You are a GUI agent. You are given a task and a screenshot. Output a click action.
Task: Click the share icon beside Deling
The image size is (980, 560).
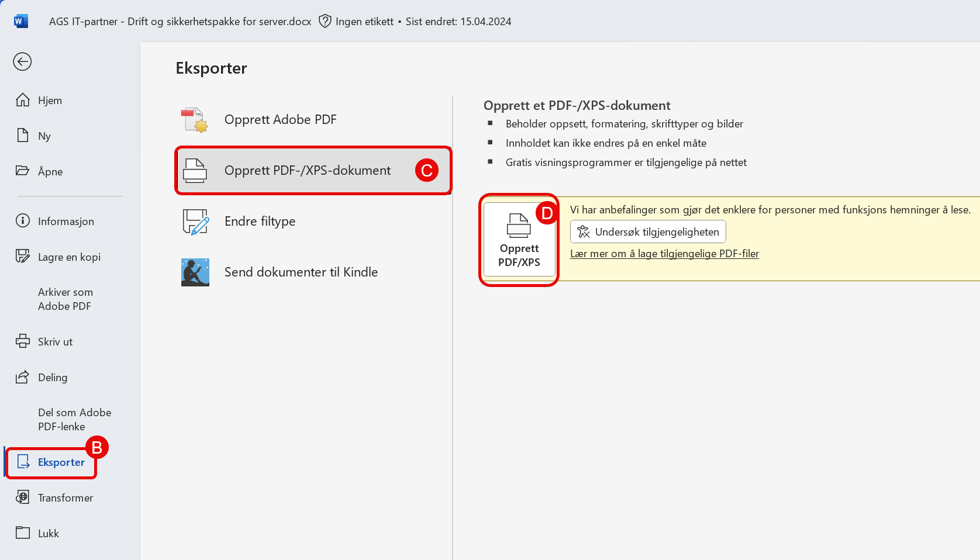point(22,377)
